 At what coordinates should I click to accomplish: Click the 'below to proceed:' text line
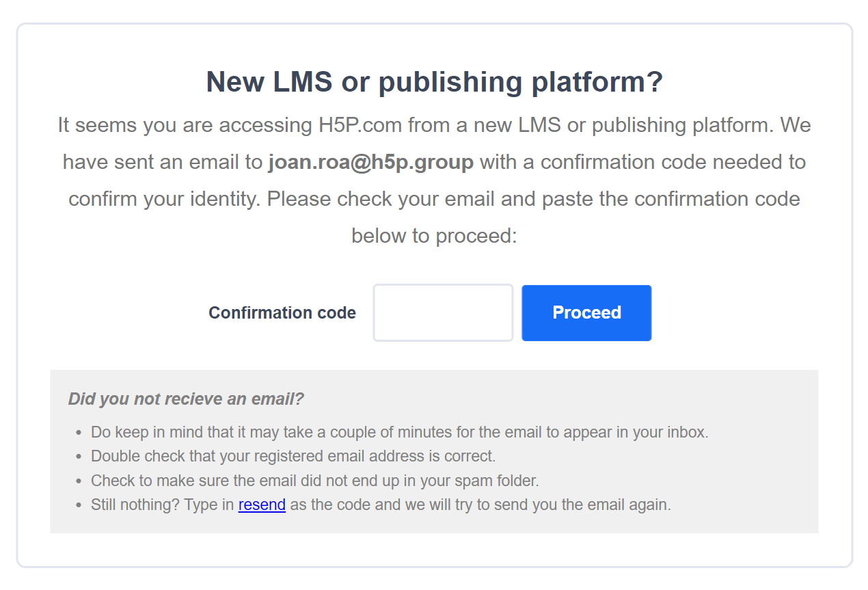coord(435,236)
